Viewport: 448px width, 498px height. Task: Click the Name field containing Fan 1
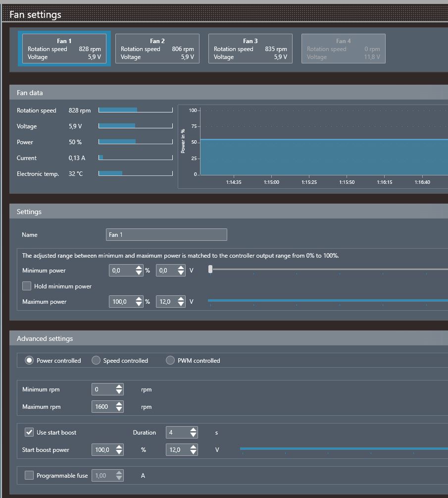click(166, 235)
